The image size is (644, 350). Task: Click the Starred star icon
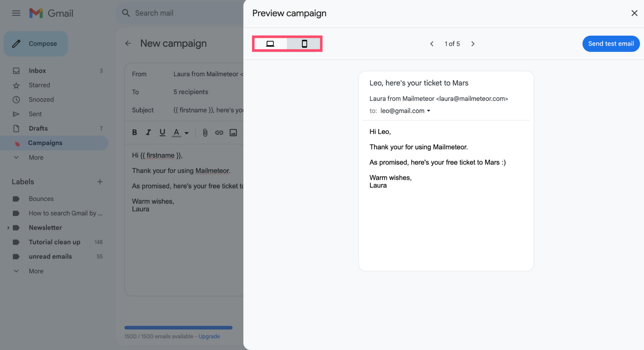coord(16,85)
